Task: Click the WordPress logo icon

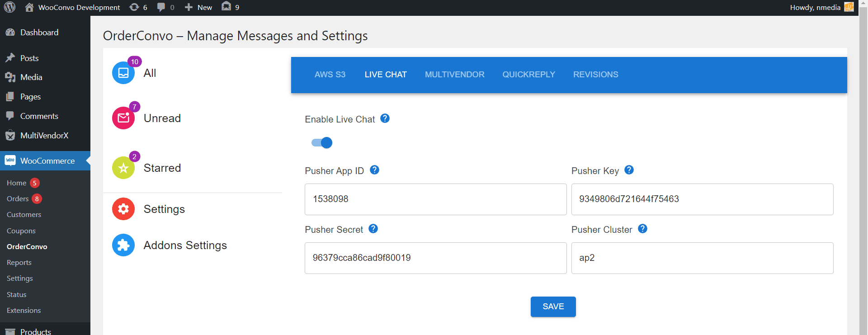Action: (10, 7)
